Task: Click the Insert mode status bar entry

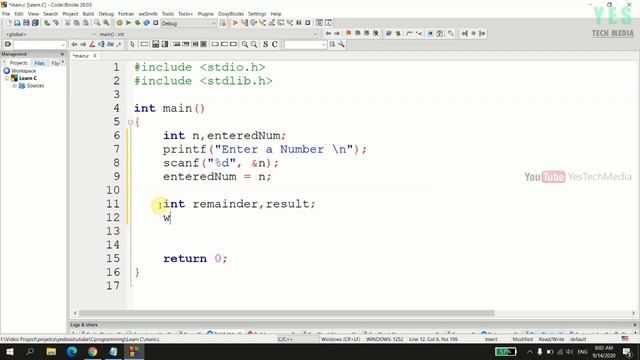Action: click(x=491, y=339)
